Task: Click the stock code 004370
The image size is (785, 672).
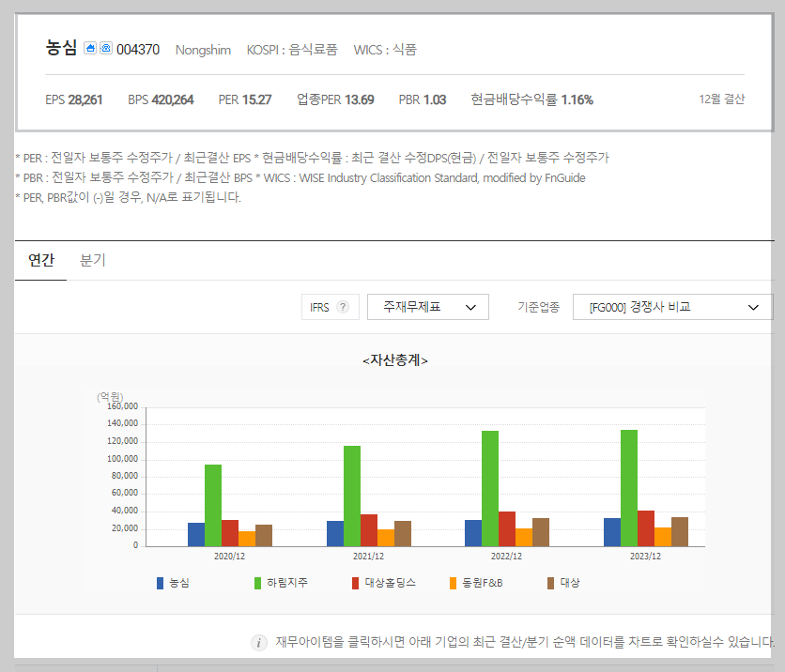Action: pyautogui.click(x=138, y=50)
